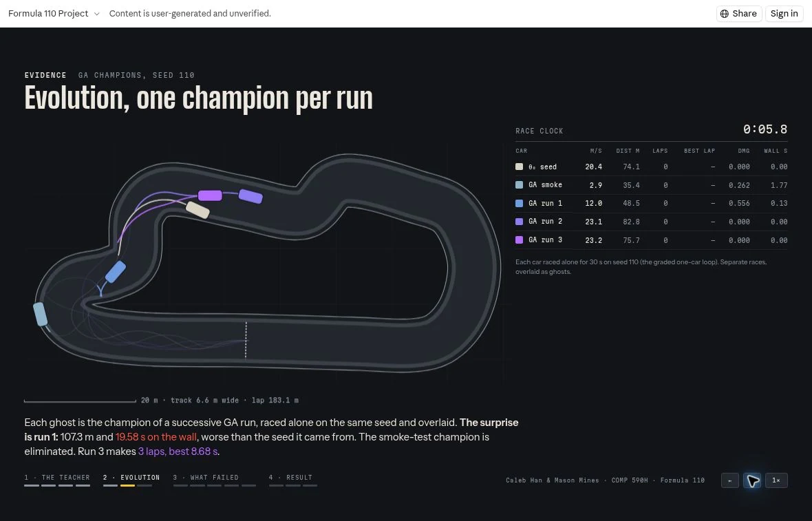Click the first segment under EVOLUTION
The image size is (812, 521).
click(110, 485)
